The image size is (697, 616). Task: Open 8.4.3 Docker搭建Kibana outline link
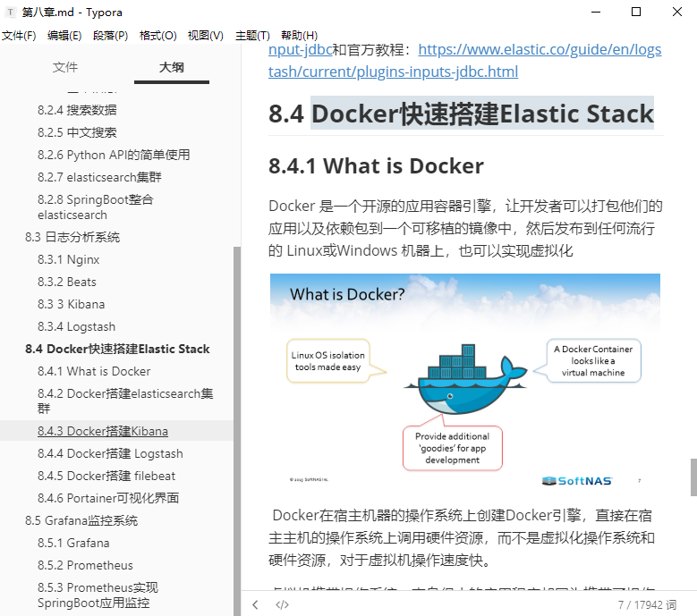pyautogui.click(x=103, y=431)
